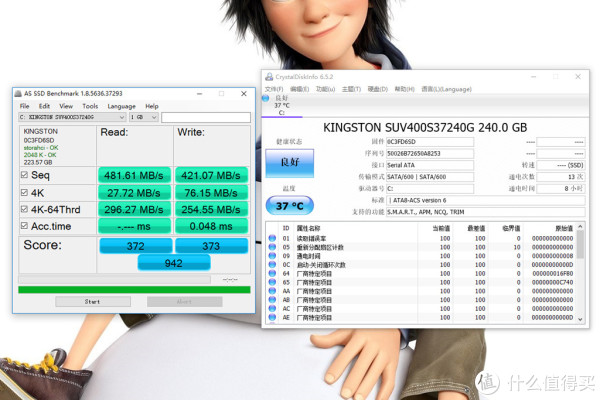Viewport: 600px width, 400px height.
Task: Toggle the Acc.time test checkbox
Action: point(24,226)
